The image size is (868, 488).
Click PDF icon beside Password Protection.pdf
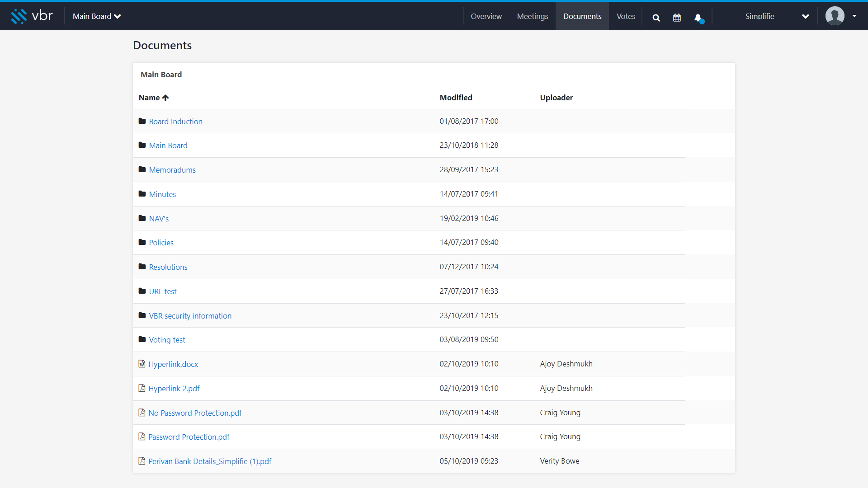pyautogui.click(x=142, y=436)
